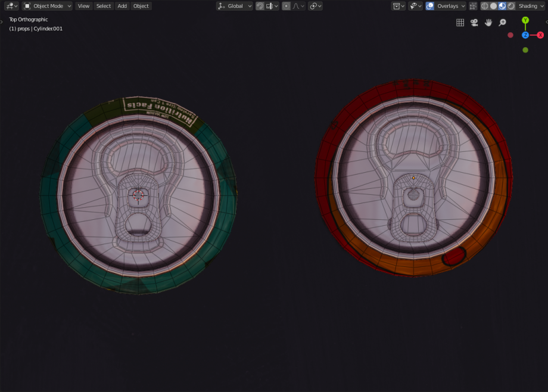
Task: Click the zoom magnifier icon in the viewport
Action: [503, 22]
